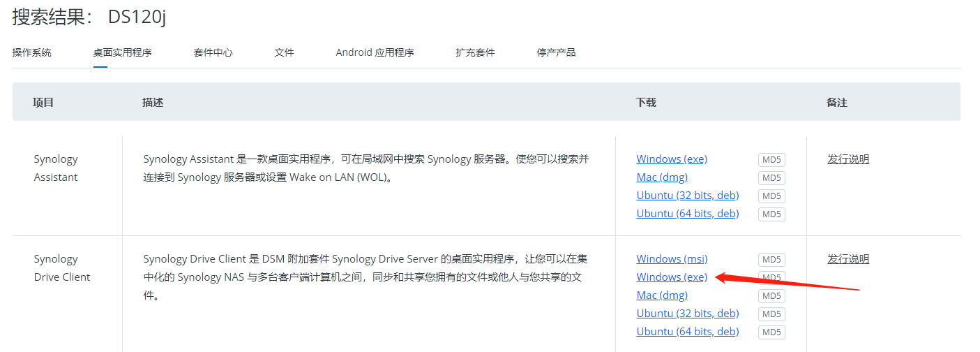Download Synology Assistant Ubuntu 32 bits deb
This screenshot has width=980, height=352.
click(688, 196)
